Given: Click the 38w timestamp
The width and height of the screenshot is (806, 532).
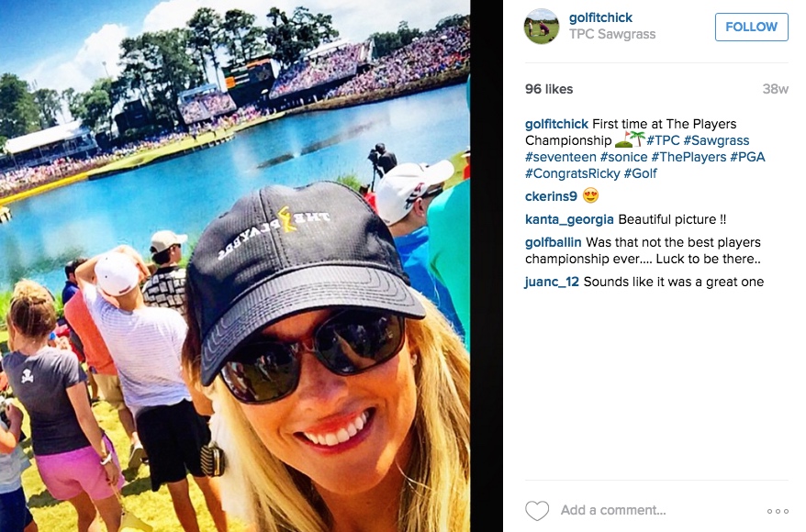Looking at the screenshot, I should (775, 89).
